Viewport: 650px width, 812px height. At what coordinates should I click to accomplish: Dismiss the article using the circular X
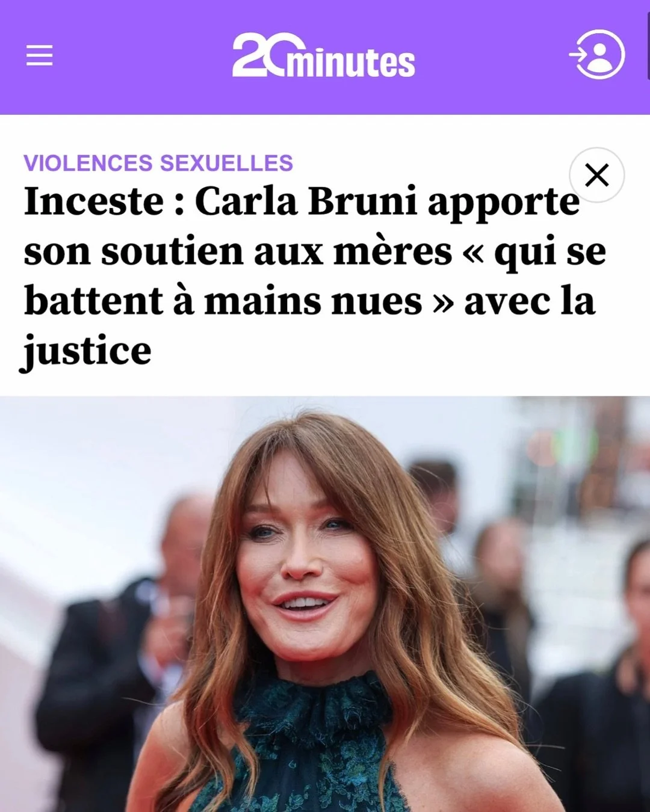[597, 175]
